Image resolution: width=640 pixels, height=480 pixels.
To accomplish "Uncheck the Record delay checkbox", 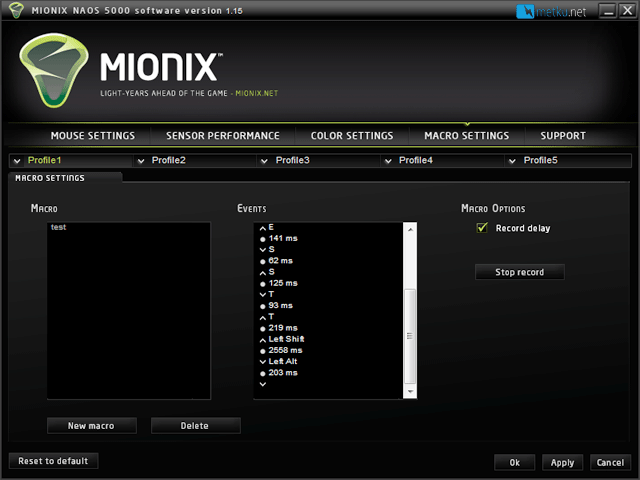I will [482, 228].
